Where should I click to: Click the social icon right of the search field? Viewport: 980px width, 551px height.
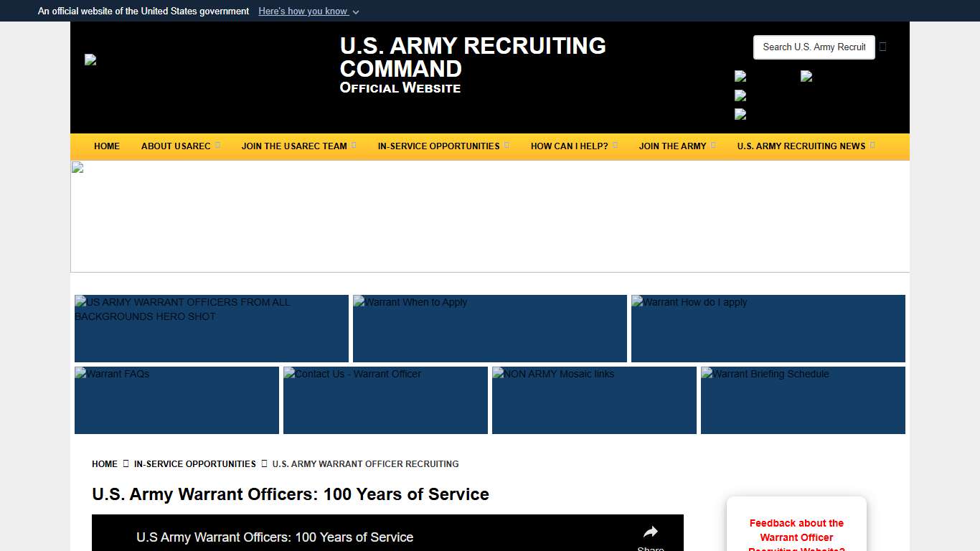click(806, 77)
